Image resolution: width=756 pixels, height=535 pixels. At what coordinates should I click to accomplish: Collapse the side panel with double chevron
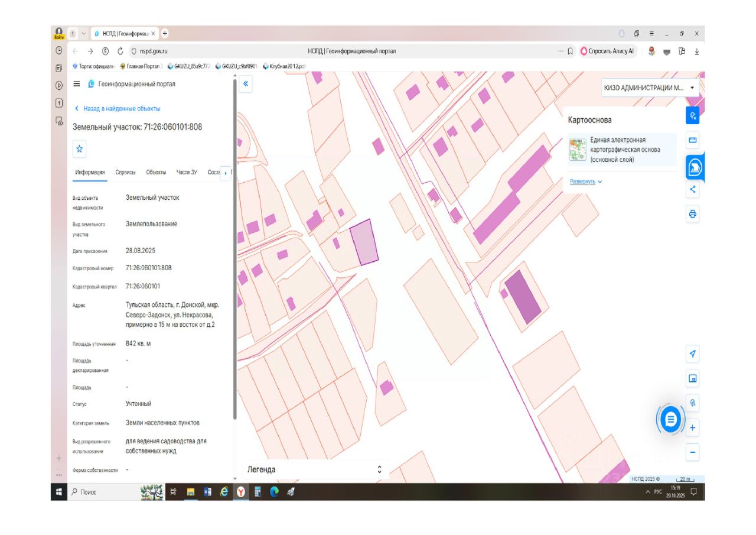tap(246, 84)
